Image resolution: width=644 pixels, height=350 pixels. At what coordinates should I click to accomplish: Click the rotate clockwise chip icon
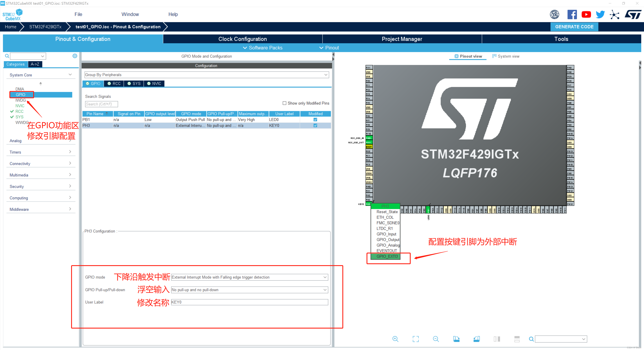pos(456,339)
